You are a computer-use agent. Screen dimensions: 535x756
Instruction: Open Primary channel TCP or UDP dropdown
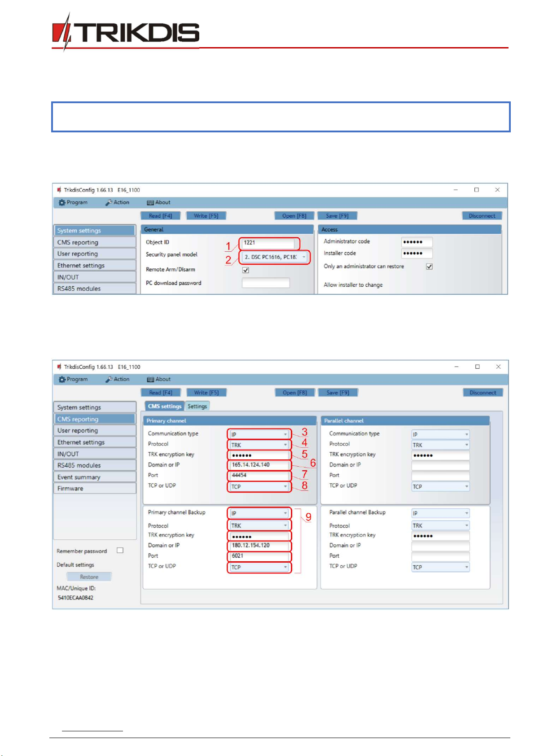point(259,486)
